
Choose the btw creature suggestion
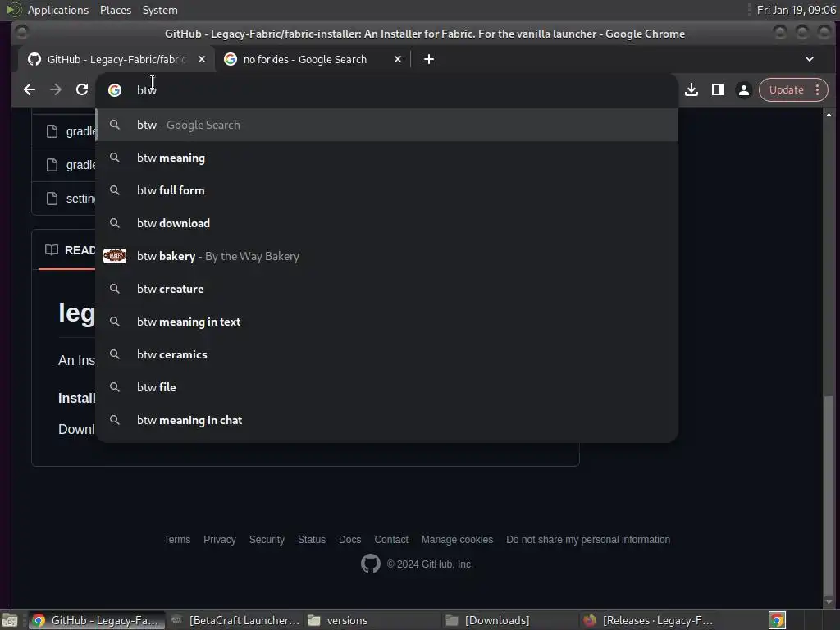click(x=387, y=289)
